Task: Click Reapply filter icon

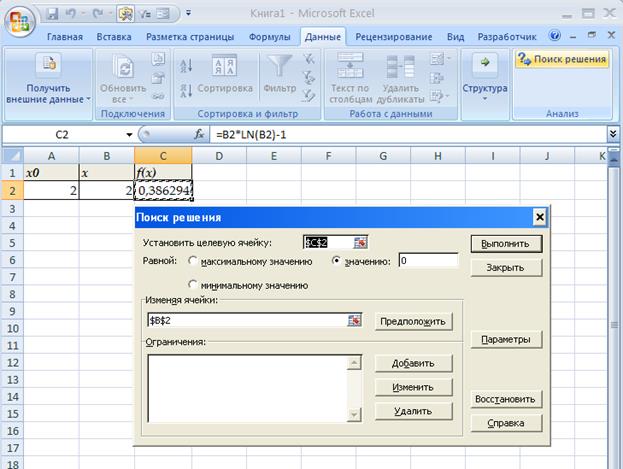Action: click(x=309, y=78)
